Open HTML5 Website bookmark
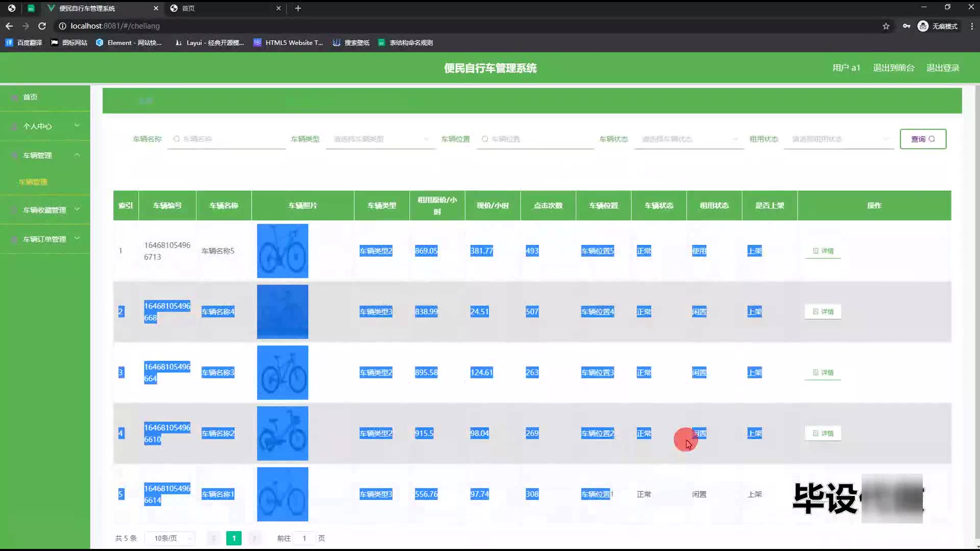This screenshot has height=551, width=980. pyautogui.click(x=288, y=43)
